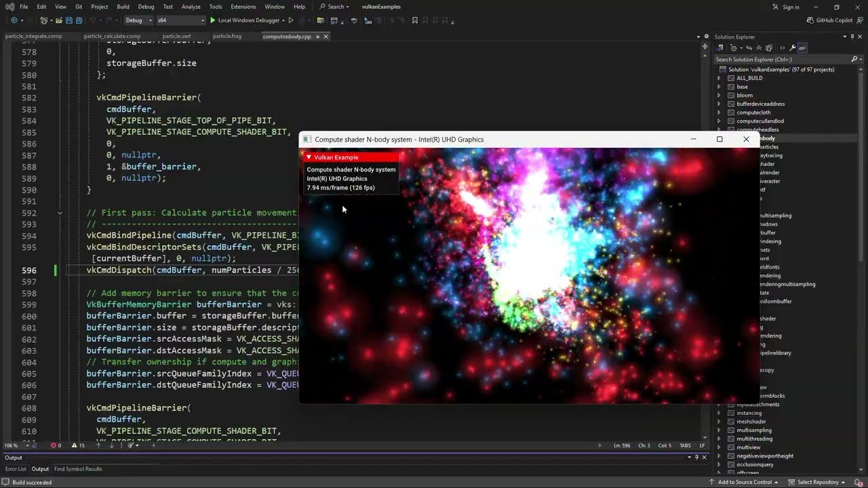The image size is (868, 488).
Task: Click Collapse All icon in Solution Explorer
Action: point(759,48)
